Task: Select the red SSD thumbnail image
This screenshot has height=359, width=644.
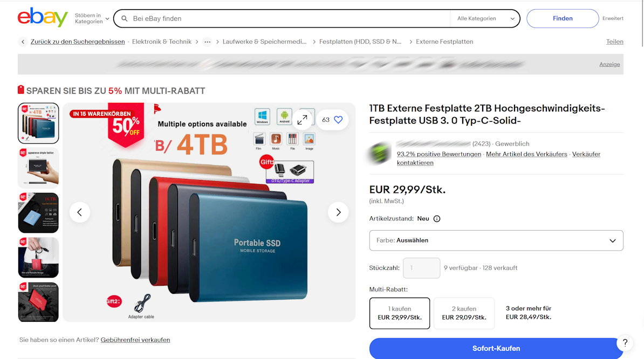Action: point(39,302)
